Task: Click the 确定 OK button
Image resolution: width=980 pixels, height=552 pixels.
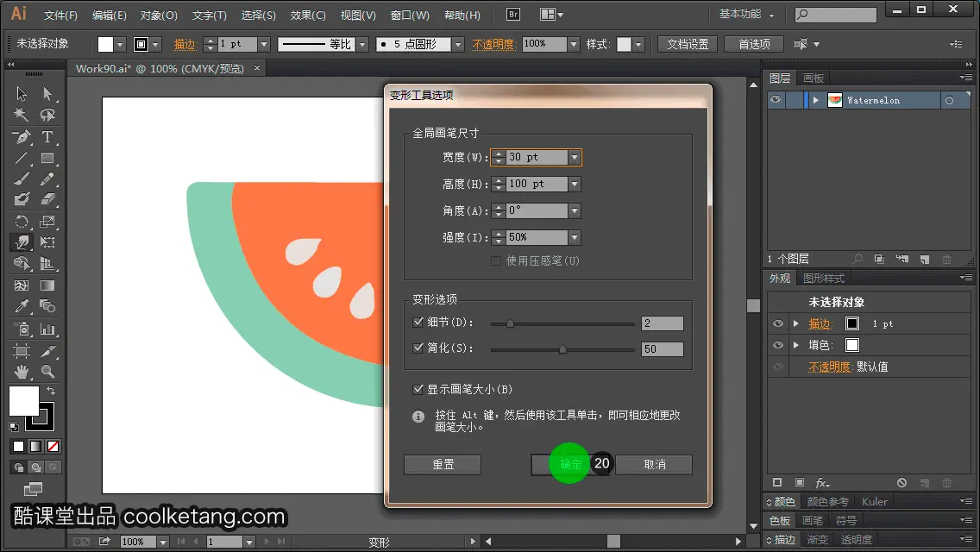Action: (x=570, y=465)
